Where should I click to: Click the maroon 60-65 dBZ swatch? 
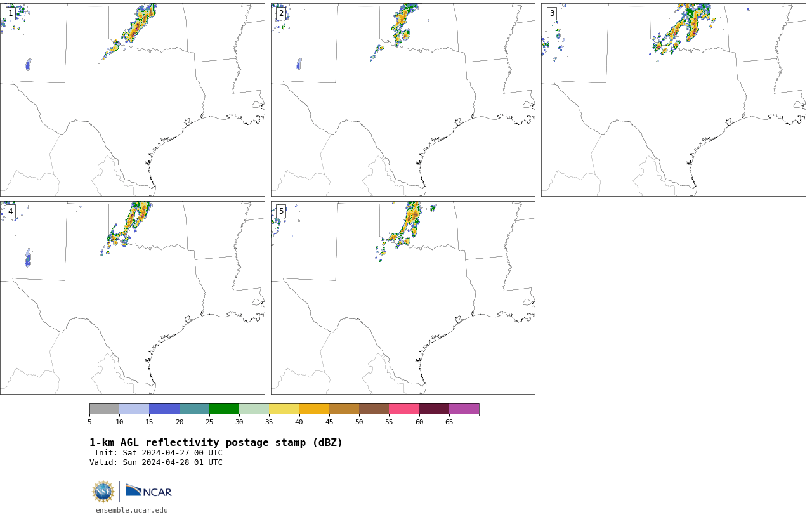(x=434, y=409)
